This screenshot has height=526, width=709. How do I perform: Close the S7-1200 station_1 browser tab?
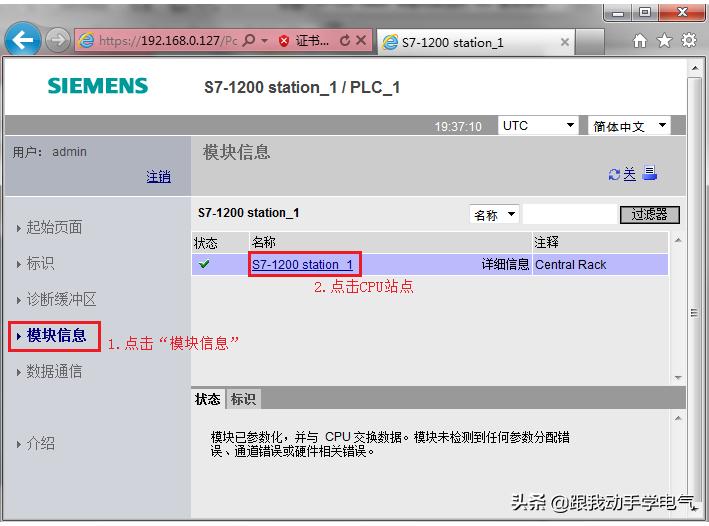[x=565, y=42]
